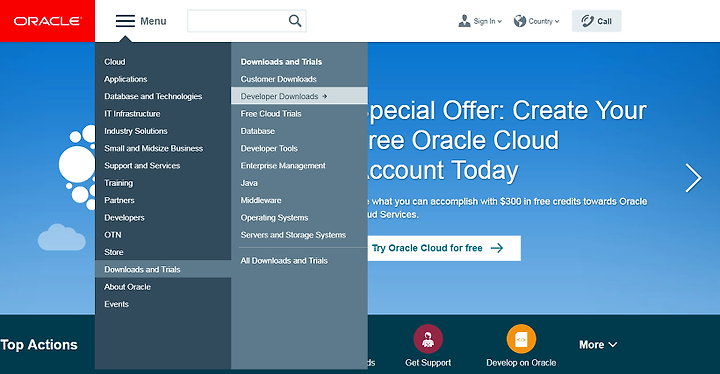The width and height of the screenshot is (720, 374).
Task: Click the Get Support icon
Action: [x=428, y=339]
